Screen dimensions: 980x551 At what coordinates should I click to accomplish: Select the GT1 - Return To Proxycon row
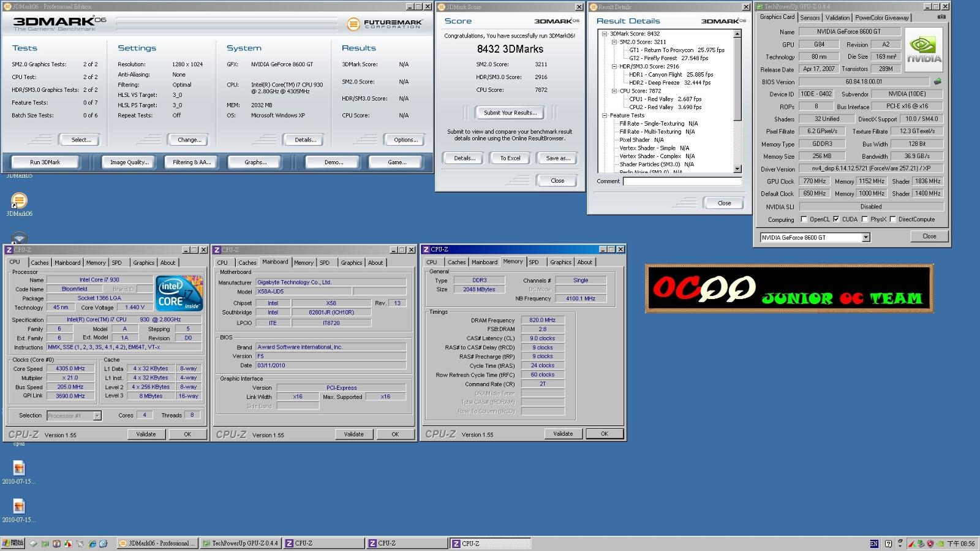tap(677, 50)
